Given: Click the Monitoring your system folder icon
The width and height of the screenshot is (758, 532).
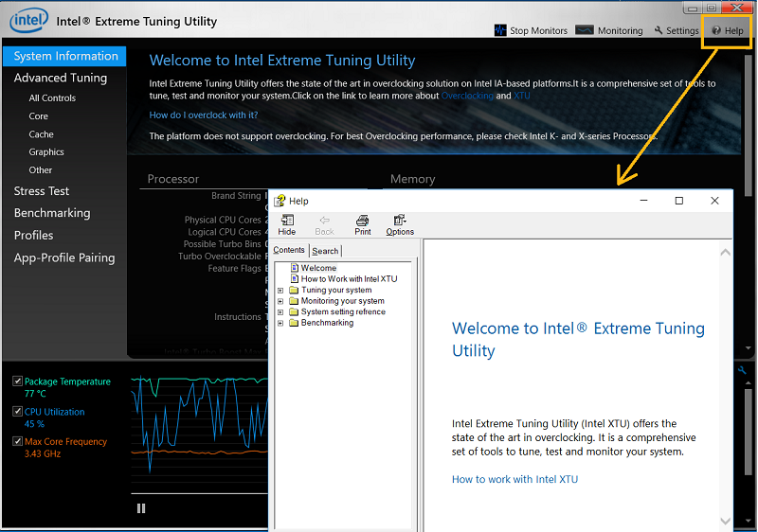Looking at the screenshot, I should click(x=294, y=301).
